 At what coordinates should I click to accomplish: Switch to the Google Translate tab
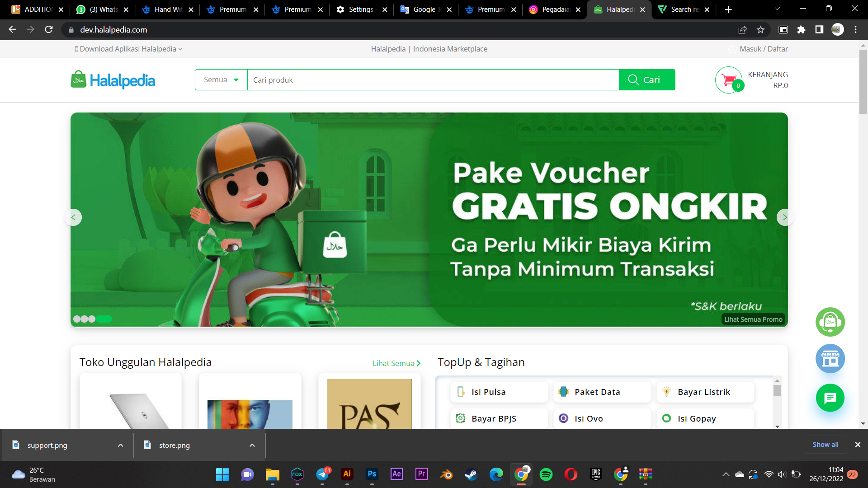tap(426, 9)
